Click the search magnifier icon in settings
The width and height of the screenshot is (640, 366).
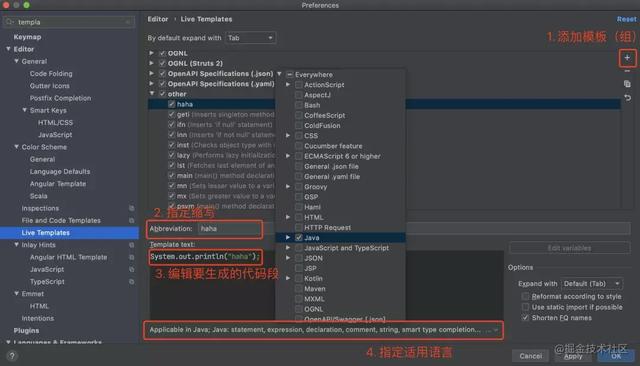[10, 22]
